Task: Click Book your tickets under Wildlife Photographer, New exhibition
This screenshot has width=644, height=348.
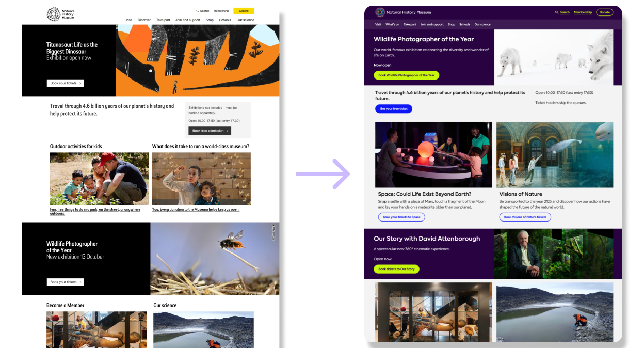Action: 65,282
